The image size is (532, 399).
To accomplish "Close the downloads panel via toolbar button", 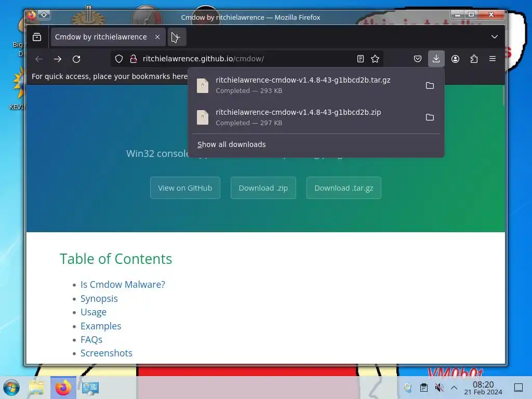I will point(436,59).
